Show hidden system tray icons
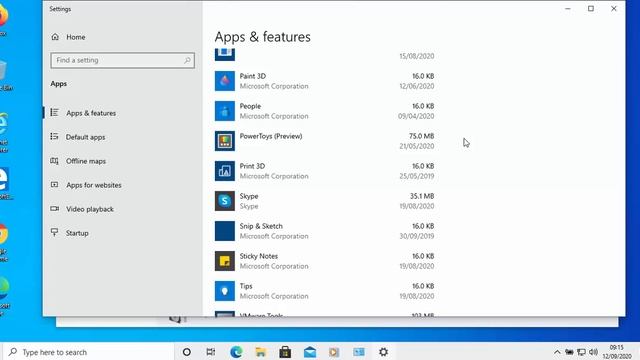Screen dimensions: 640x360 pyautogui.click(x=557, y=352)
